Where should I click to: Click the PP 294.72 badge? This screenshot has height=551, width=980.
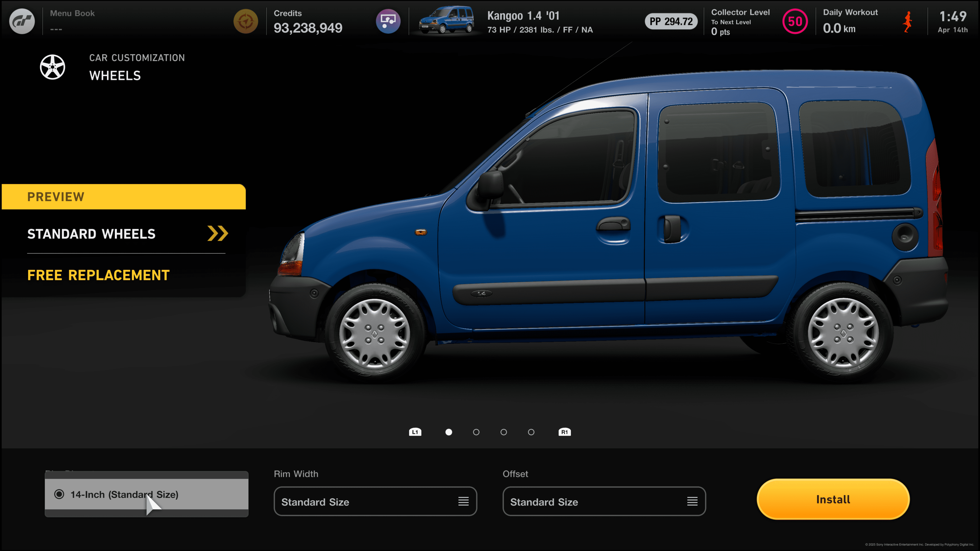click(671, 21)
